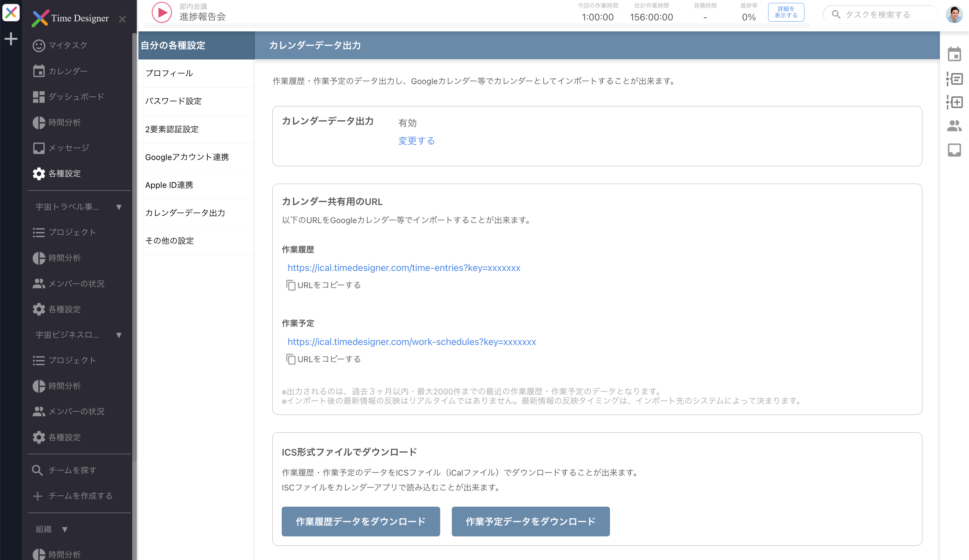Click the 時間分析 pie chart icon
Viewport: 969px width, 560px height.
[x=39, y=122]
